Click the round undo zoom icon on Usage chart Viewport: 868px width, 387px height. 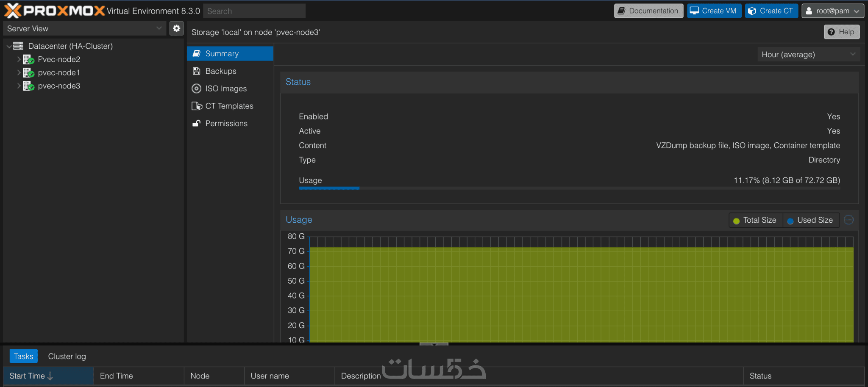849,220
